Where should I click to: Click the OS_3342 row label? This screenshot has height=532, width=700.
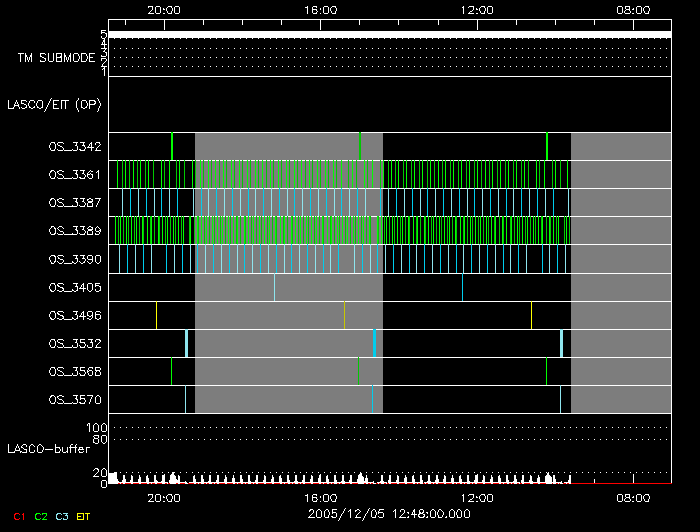75,146
